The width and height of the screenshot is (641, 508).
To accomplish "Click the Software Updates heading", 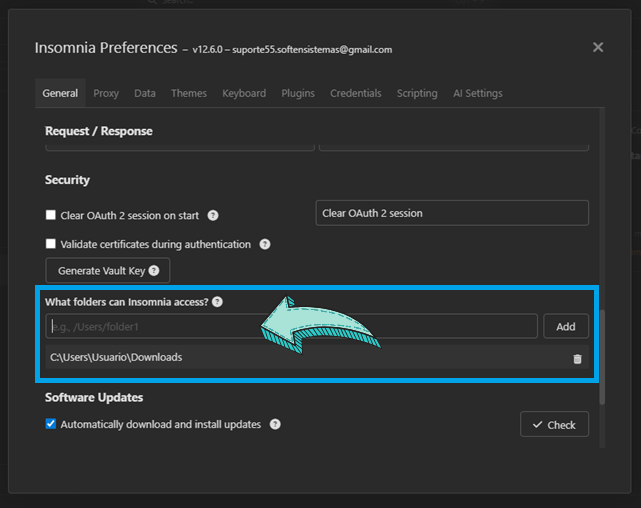I will click(94, 398).
